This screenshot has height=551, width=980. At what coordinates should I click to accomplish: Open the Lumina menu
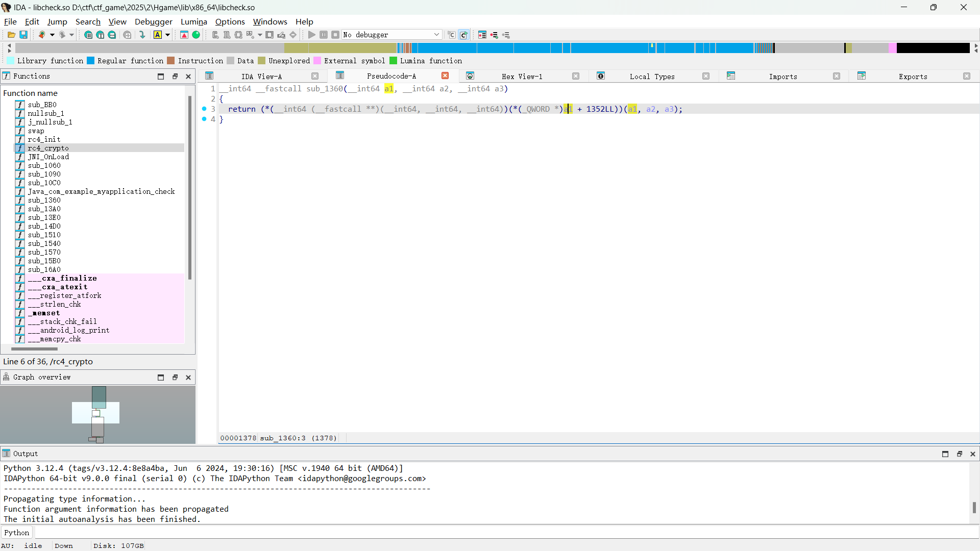click(x=193, y=21)
